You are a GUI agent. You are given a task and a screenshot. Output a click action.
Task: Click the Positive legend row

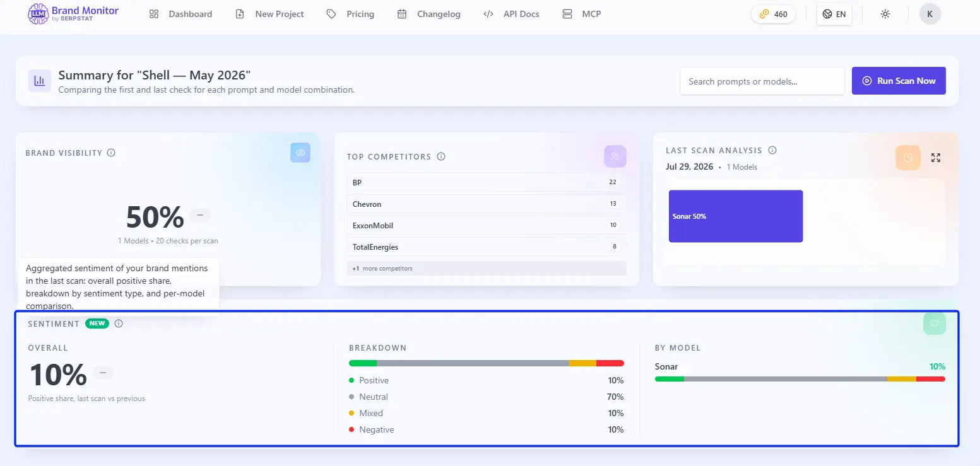(486, 380)
